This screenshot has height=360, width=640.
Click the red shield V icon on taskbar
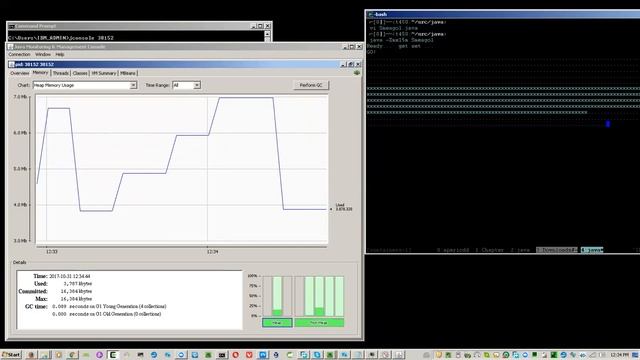pyautogui.click(x=249, y=355)
